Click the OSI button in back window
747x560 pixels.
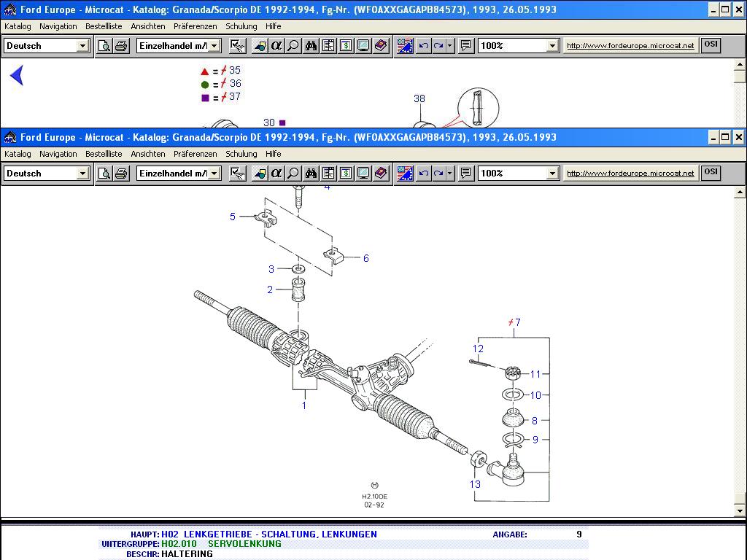711,44
